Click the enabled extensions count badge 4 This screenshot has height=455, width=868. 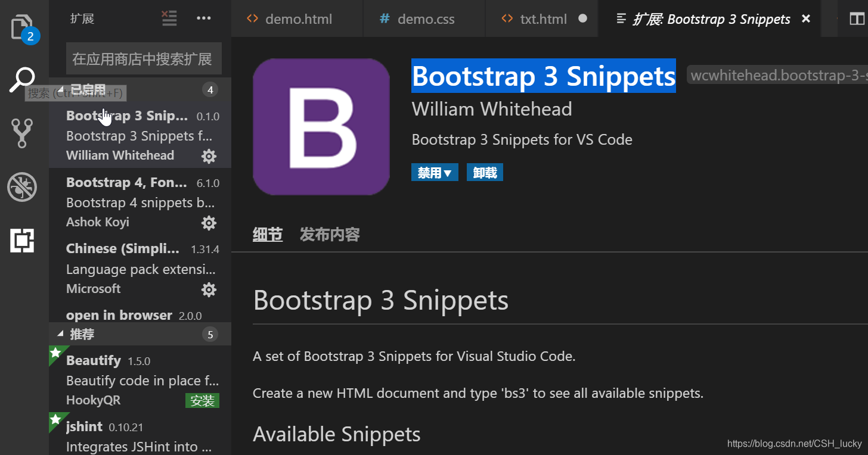(x=209, y=90)
